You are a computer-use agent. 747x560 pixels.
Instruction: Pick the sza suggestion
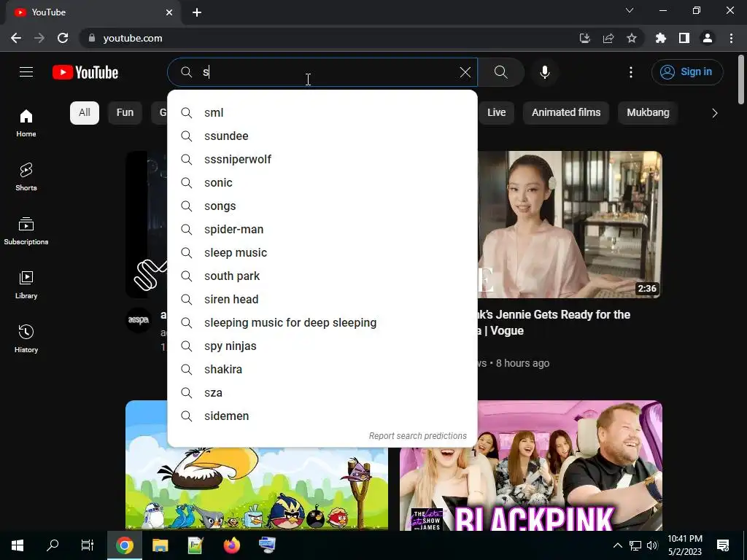click(322, 392)
